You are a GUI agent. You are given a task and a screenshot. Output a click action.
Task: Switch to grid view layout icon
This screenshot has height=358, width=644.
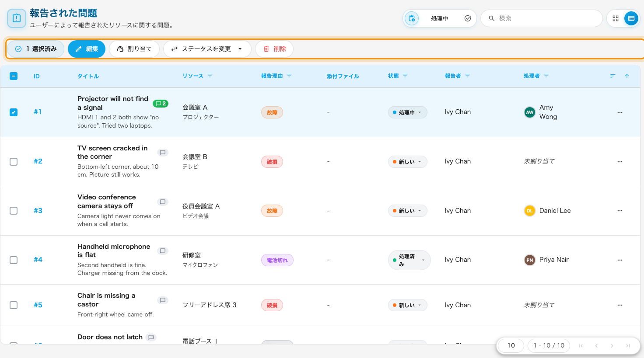(616, 18)
